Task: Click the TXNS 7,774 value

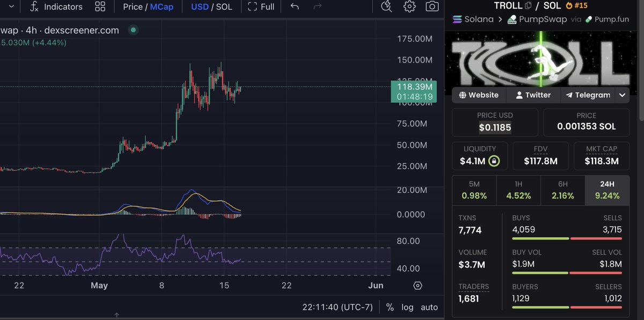Action: coord(470,230)
